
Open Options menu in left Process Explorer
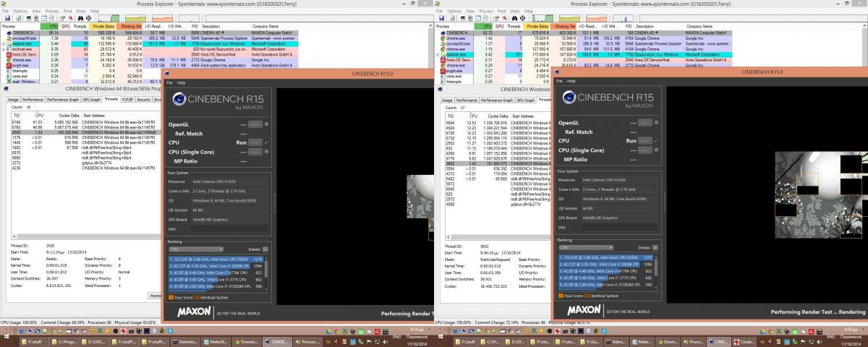[x=20, y=11]
